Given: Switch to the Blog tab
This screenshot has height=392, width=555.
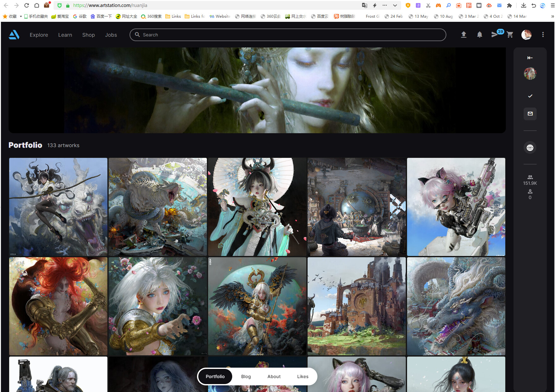Looking at the screenshot, I should click(x=246, y=376).
